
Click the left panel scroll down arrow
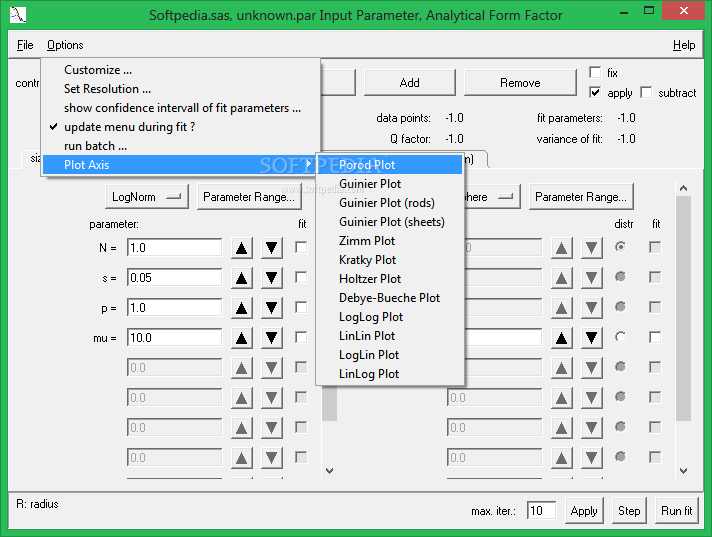click(x=330, y=471)
